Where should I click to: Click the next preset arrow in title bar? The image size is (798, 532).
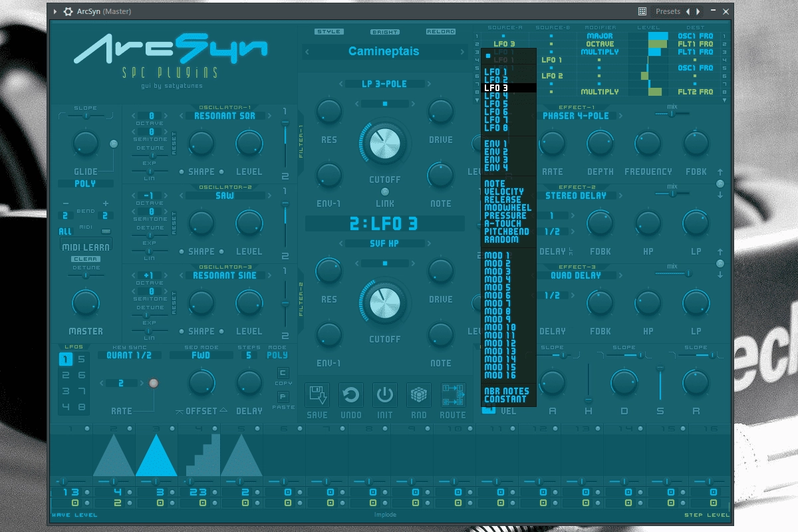[x=698, y=11]
